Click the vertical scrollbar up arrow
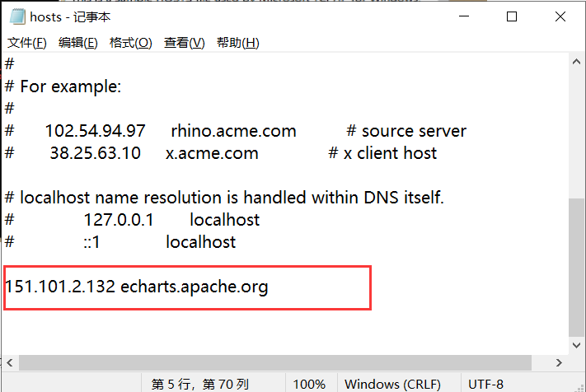This screenshot has width=586, height=392. click(576, 62)
